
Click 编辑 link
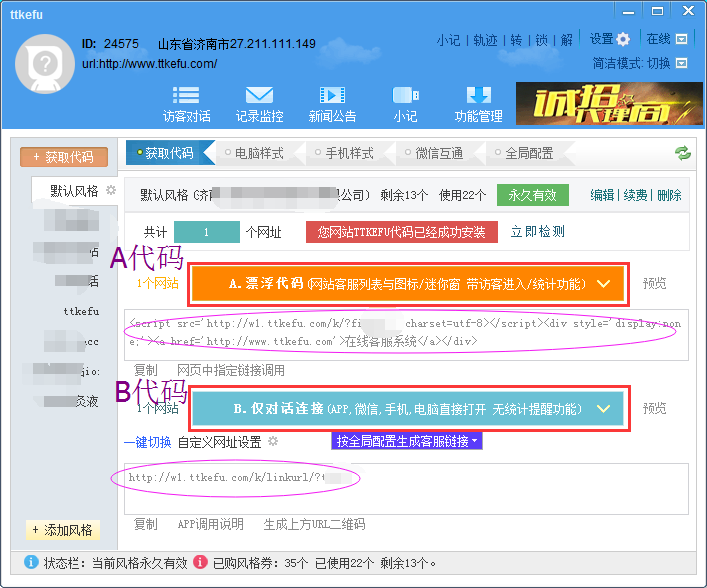602,195
